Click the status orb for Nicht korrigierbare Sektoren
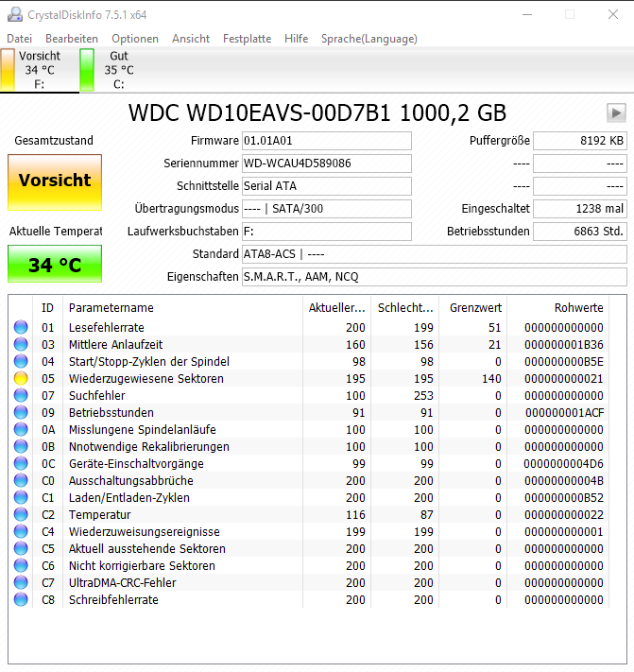The height and width of the screenshot is (672, 634). 21,565
